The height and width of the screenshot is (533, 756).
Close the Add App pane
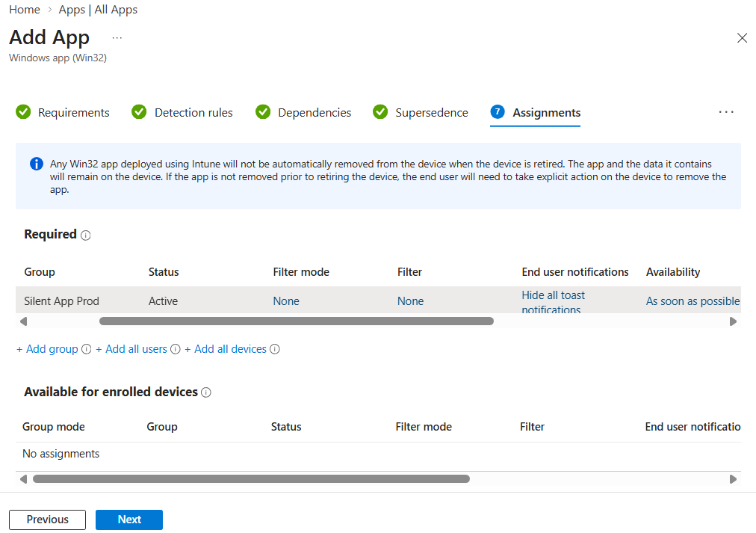point(742,38)
